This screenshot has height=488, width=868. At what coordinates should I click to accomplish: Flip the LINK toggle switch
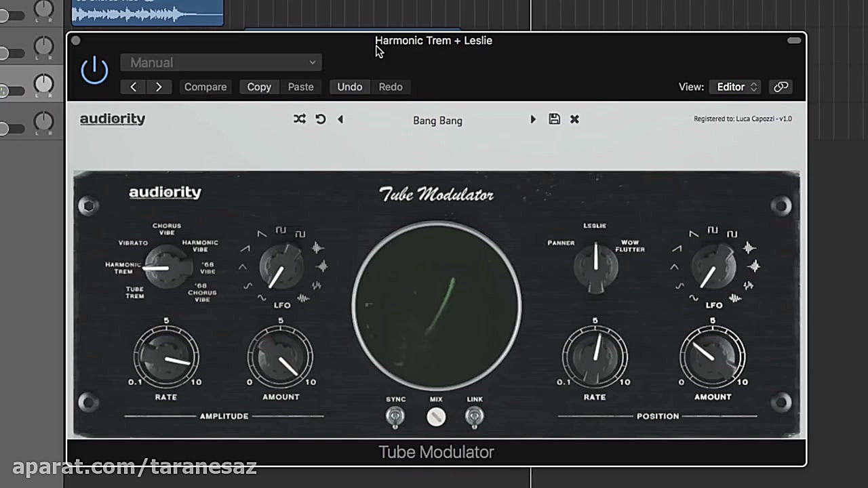click(474, 417)
